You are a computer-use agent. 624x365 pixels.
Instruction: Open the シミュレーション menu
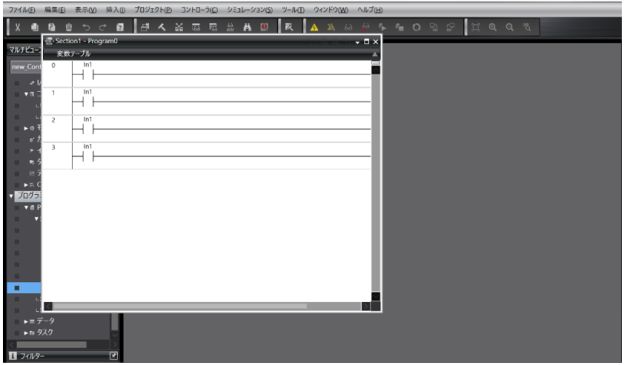coord(250,10)
